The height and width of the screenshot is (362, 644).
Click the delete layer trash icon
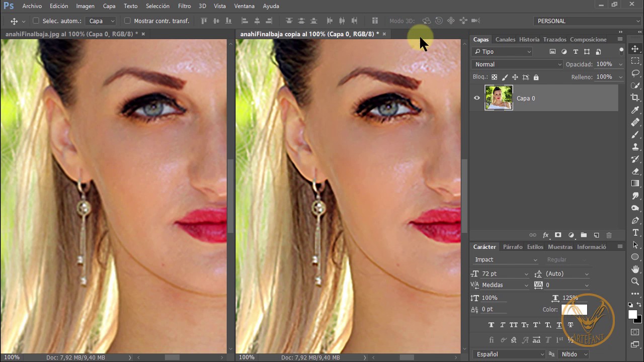pos(609,235)
